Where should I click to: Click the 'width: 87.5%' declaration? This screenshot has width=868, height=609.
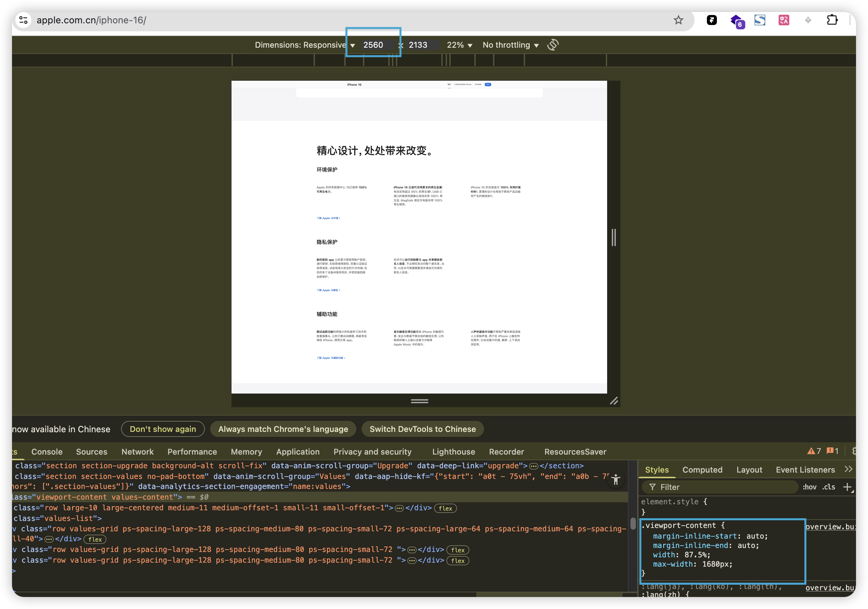[681, 555]
